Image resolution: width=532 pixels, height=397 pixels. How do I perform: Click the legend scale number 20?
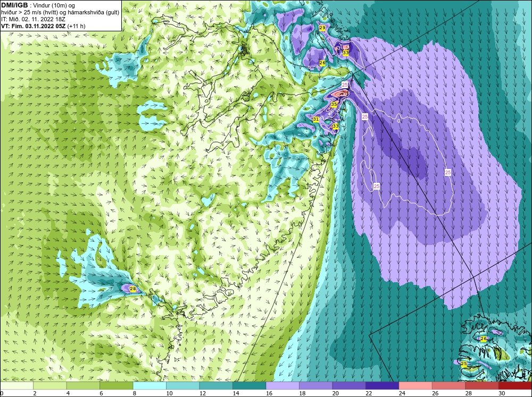click(x=335, y=393)
